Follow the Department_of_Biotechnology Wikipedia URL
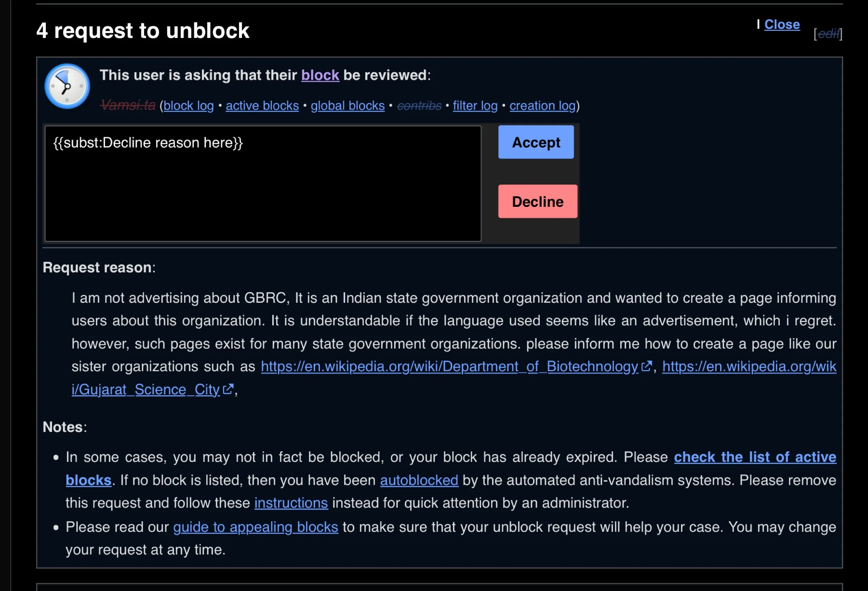 (449, 366)
